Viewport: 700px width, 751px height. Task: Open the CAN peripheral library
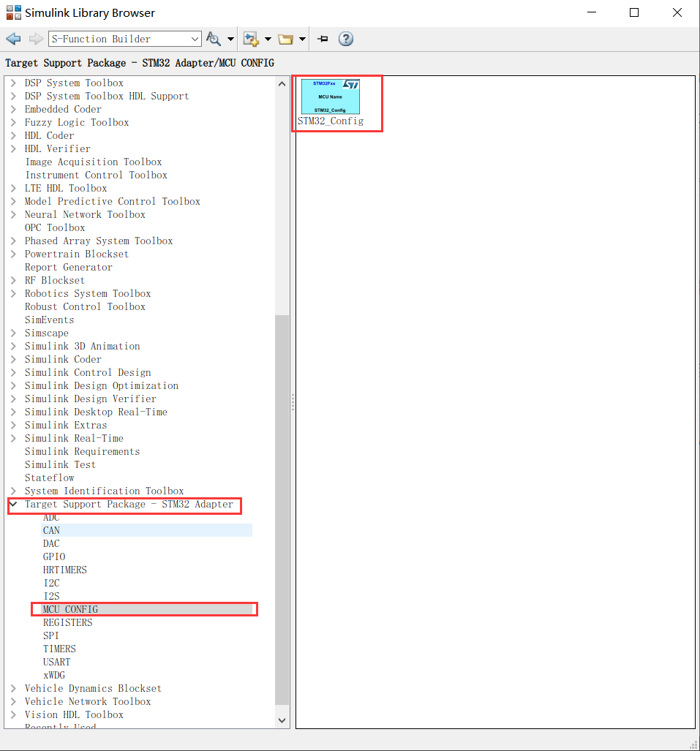51,530
